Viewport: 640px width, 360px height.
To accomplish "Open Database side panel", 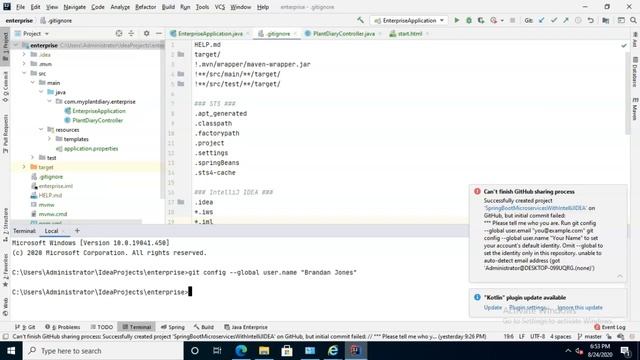I will pos(635,71).
